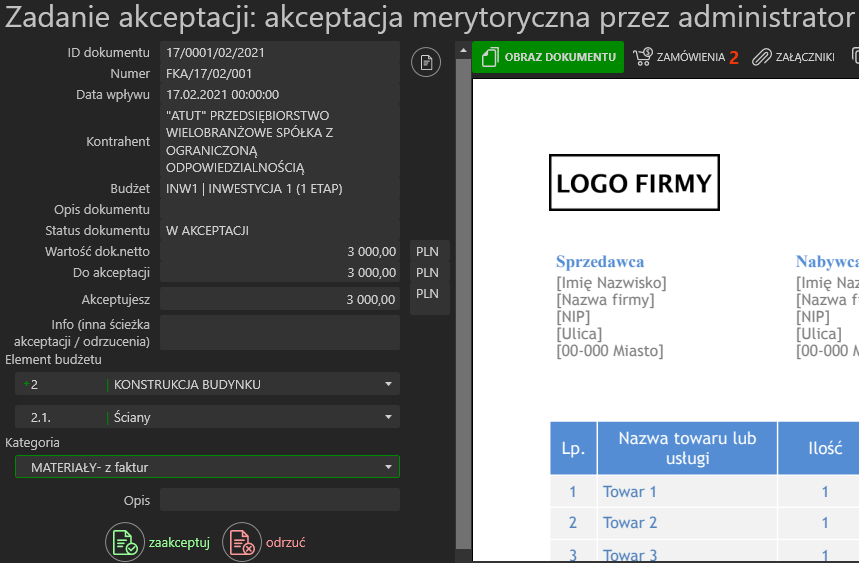Screen dimensions: 859x563
Task: Click the Obraz dokumentu page icon
Action: click(x=490, y=57)
